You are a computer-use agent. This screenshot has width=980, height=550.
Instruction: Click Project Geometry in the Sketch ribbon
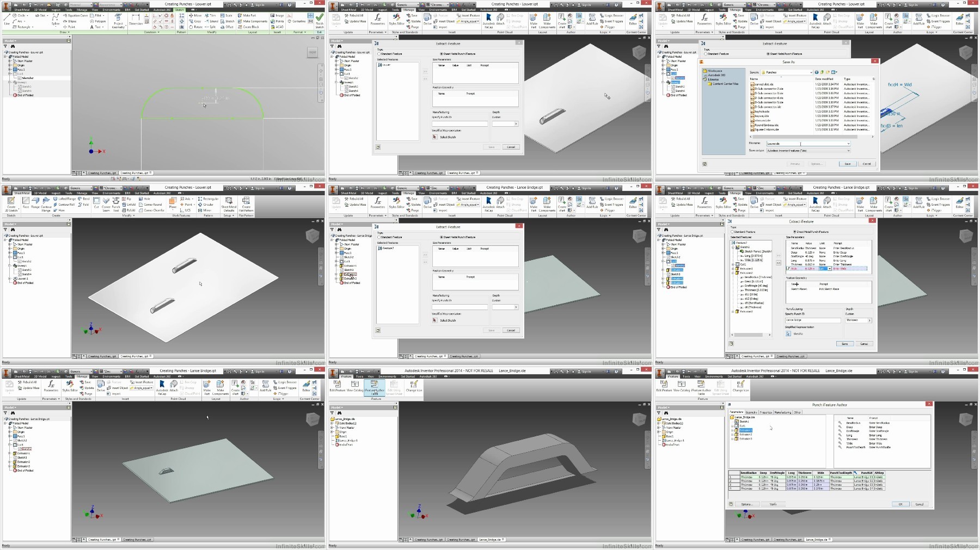click(x=118, y=21)
